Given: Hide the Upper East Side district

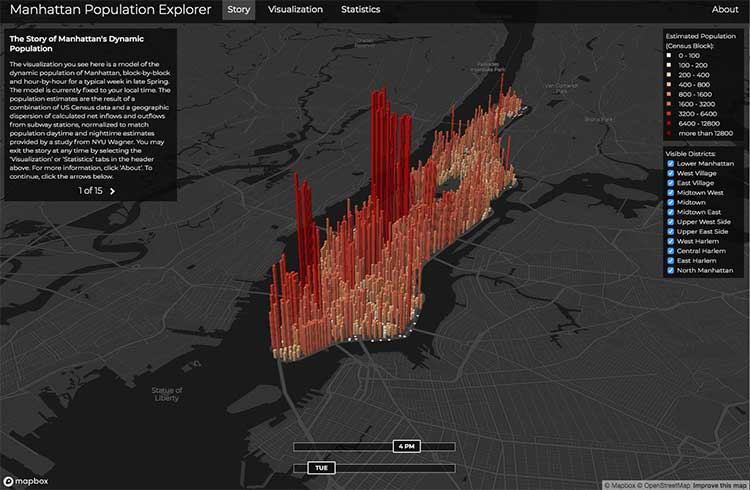Looking at the screenshot, I should pyautogui.click(x=671, y=232).
